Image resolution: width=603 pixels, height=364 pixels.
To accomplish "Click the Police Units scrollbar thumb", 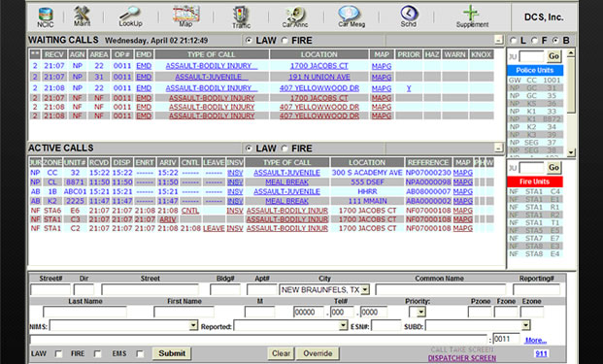I will pos(571,85).
